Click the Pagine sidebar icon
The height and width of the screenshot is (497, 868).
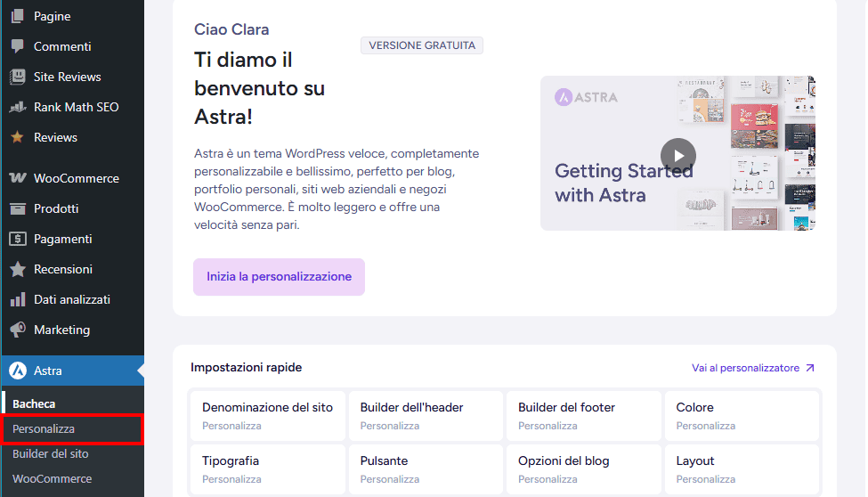[x=17, y=16]
